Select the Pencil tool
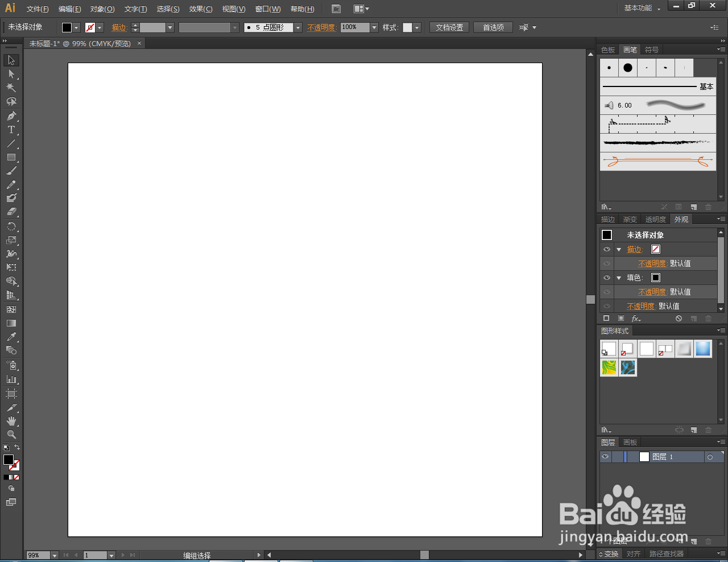Screen dimensions: 728x562 [x=11, y=185]
